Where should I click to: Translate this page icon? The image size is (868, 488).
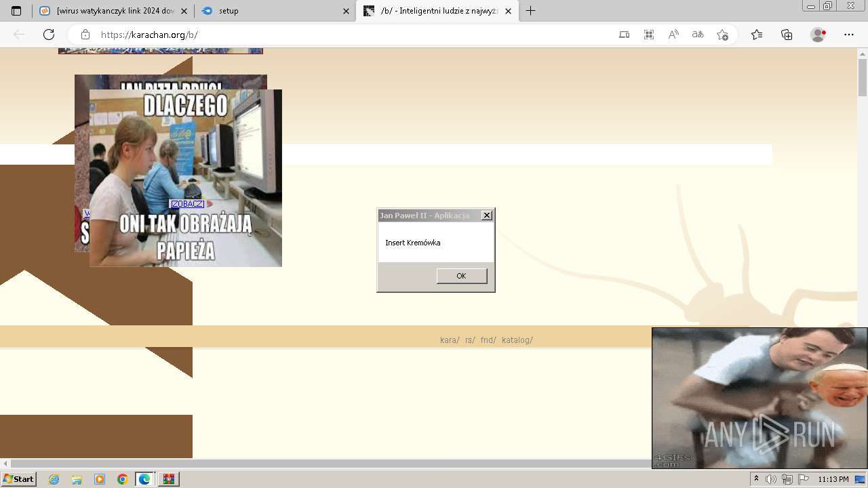point(698,35)
